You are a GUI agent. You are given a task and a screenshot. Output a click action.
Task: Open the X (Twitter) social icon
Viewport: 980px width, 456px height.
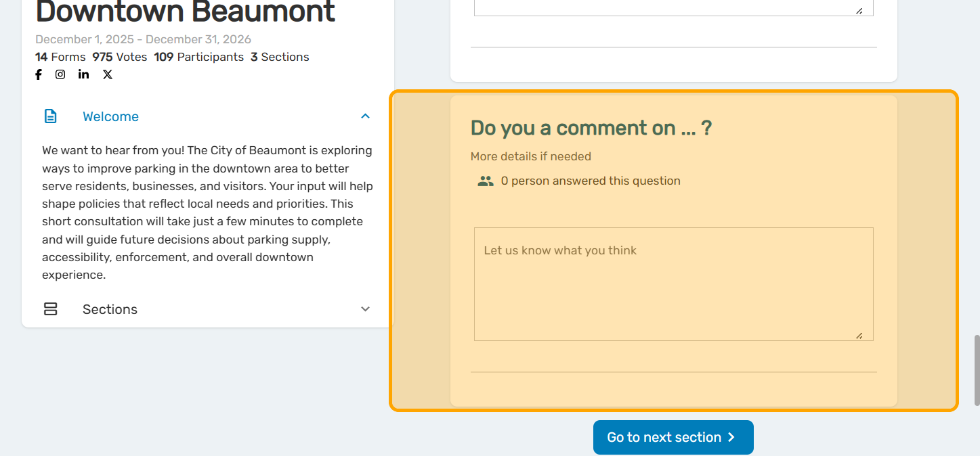[108, 74]
